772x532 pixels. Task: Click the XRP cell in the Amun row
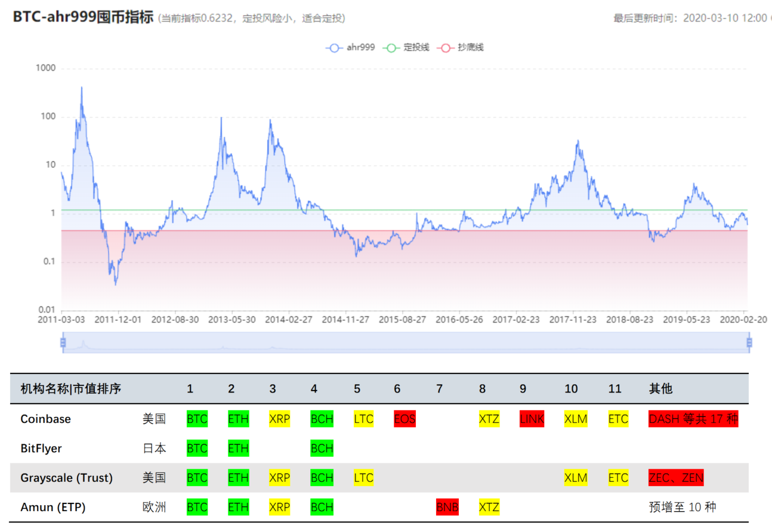pyautogui.click(x=279, y=508)
